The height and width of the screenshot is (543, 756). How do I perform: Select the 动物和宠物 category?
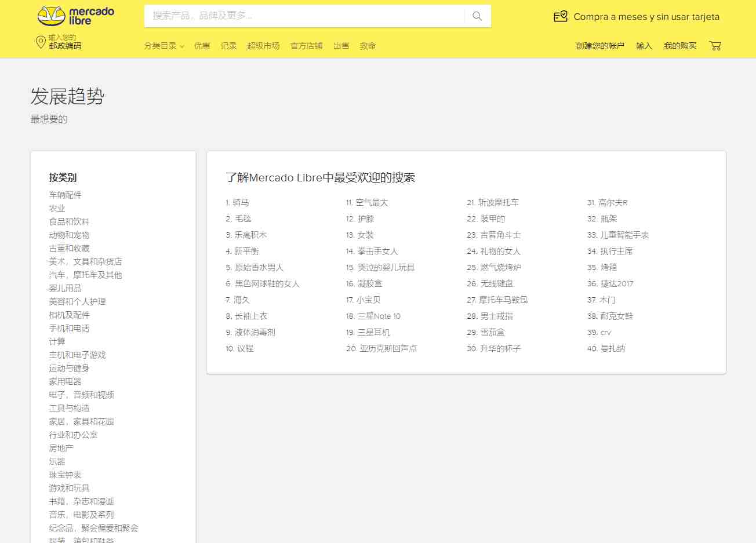[69, 235]
